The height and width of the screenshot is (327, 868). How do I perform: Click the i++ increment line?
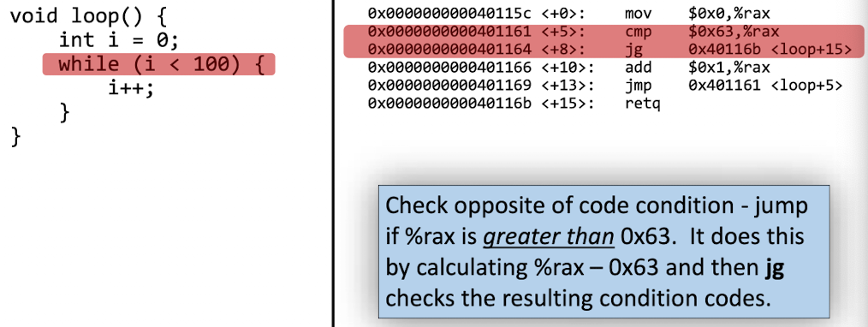click(131, 88)
